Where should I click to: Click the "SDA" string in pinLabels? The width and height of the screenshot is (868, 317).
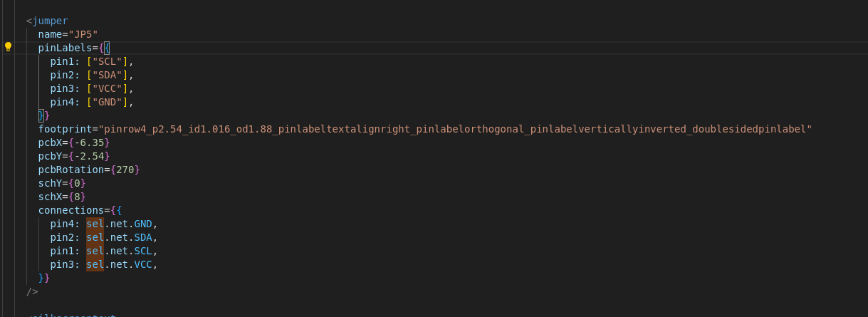pos(110,75)
